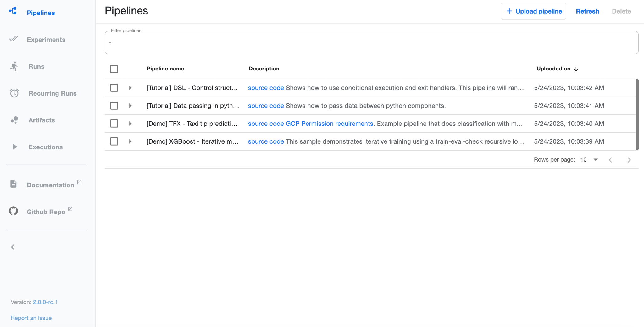Click the Upload pipeline button

[533, 11]
